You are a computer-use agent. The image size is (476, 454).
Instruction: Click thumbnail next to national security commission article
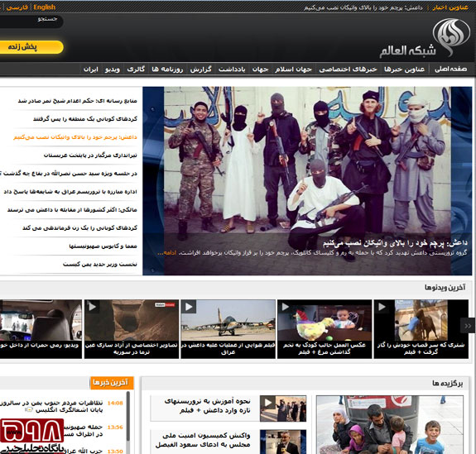pyautogui.click(x=283, y=442)
